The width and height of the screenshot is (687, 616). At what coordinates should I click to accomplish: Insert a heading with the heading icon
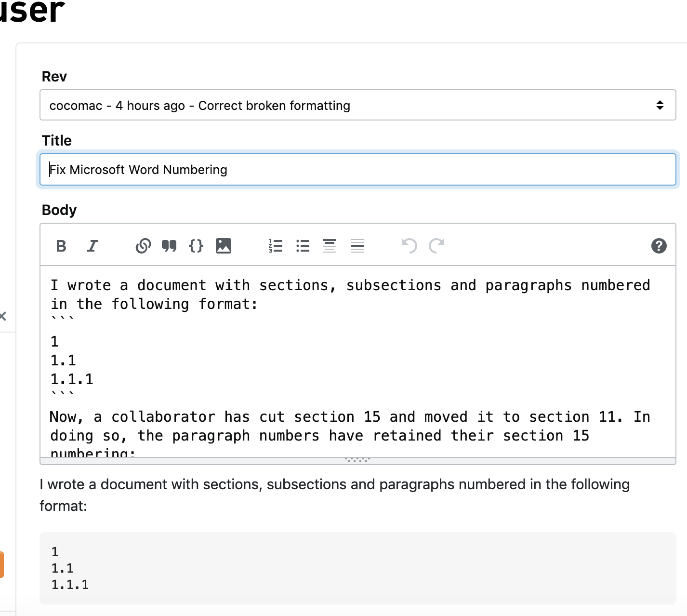(x=330, y=246)
